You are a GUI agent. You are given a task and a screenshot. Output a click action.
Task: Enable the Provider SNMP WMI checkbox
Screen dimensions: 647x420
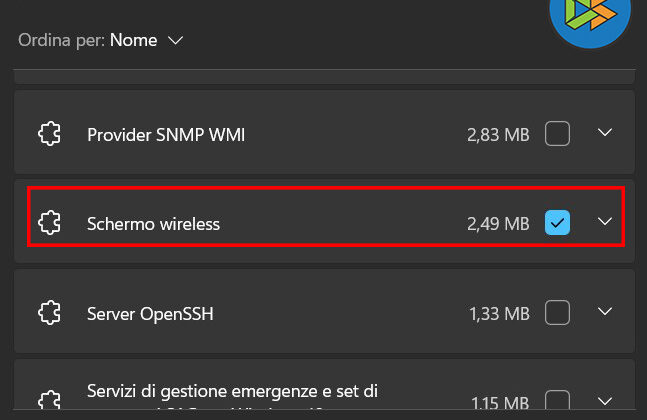click(x=557, y=134)
